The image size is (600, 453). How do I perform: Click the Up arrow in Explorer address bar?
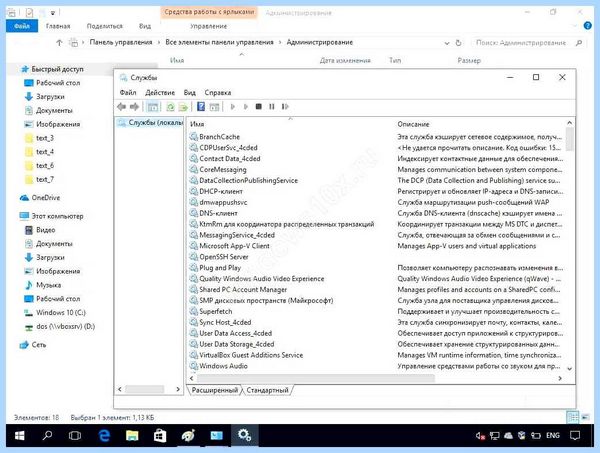click(x=59, y=42)
